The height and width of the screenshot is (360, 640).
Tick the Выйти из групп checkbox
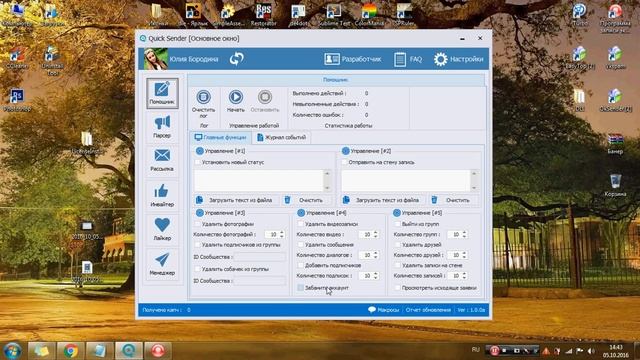pyautogui.click(x=398, y=224)
